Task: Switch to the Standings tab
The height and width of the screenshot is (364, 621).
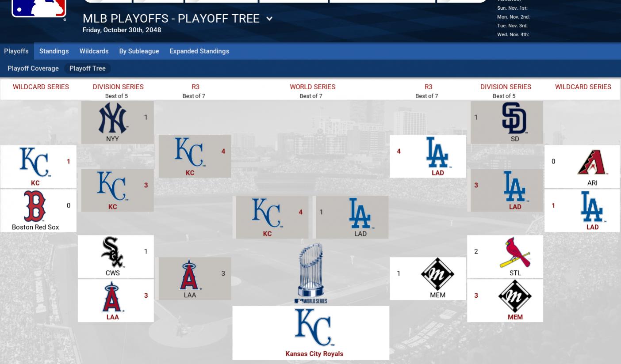Action: [54, 51]
